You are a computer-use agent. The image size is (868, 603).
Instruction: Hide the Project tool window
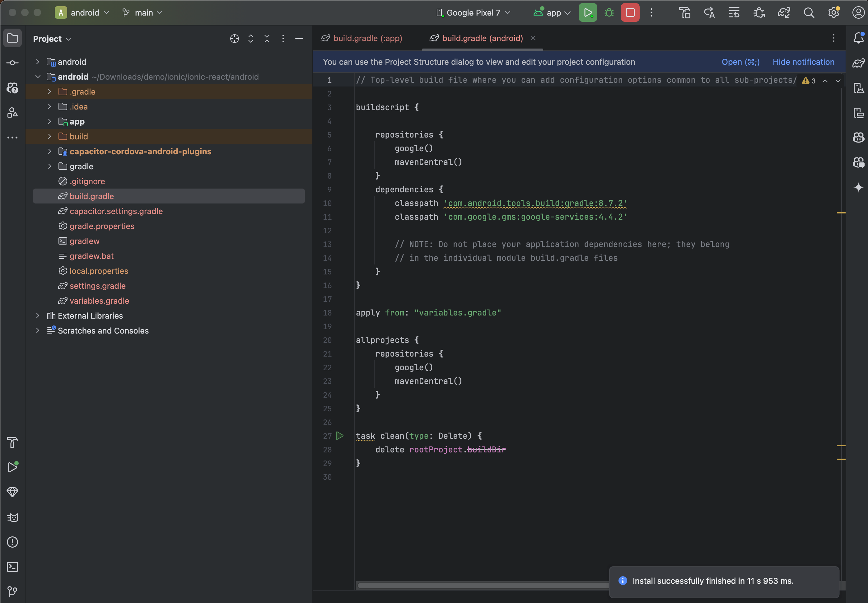(x=299, y=39)
